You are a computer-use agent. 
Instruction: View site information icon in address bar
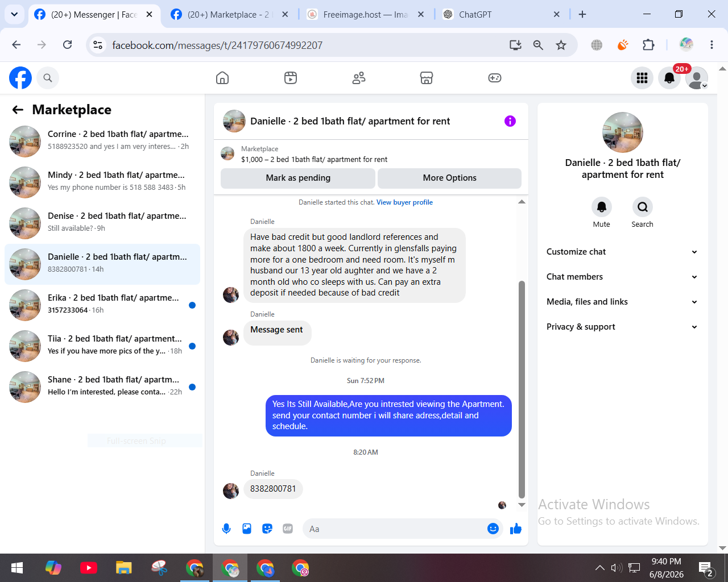98,45
